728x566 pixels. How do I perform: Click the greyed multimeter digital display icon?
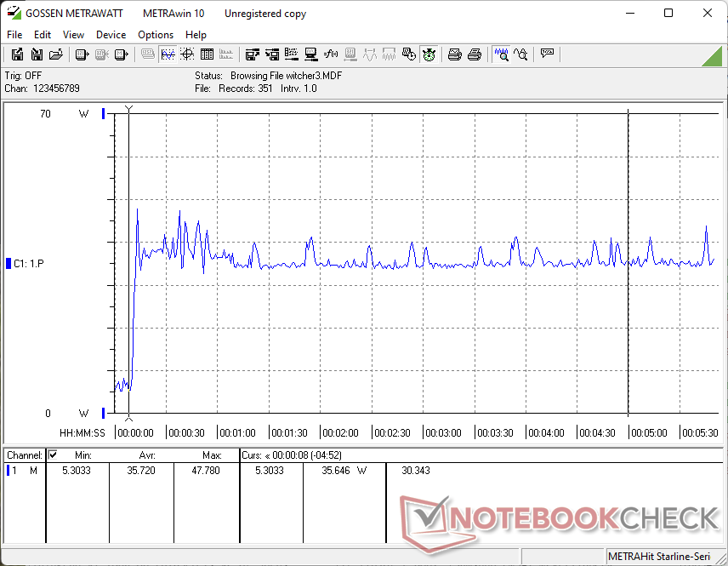tap(148, 54)
